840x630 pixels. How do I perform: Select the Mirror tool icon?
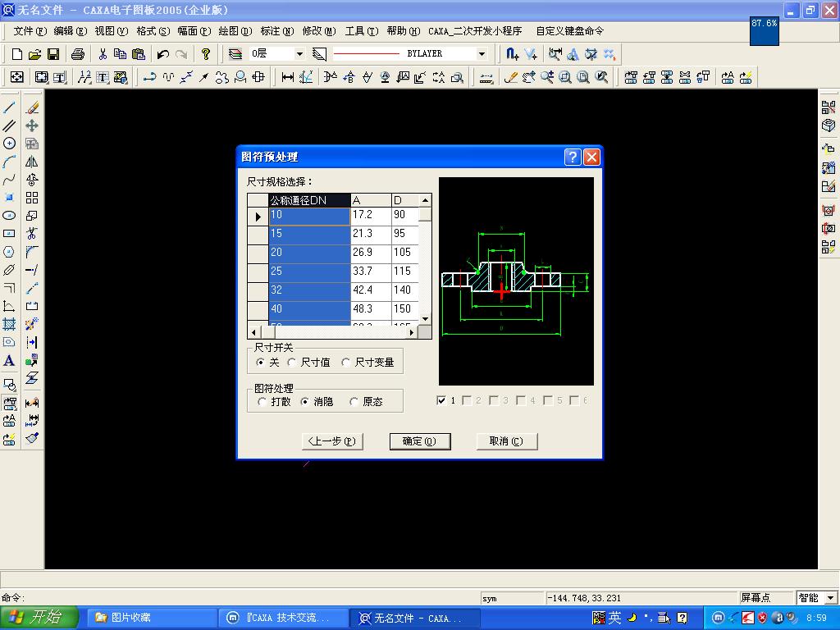pyautogui.click(x=32, y=162)
